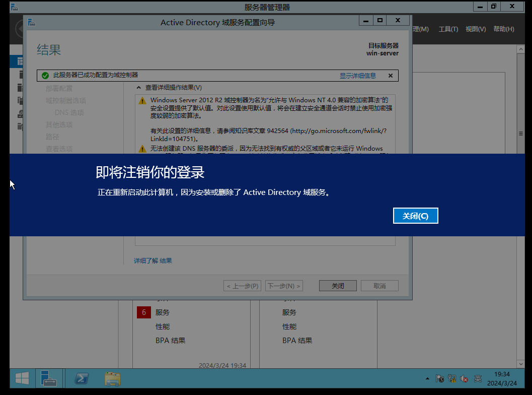Click the Server Manager title bar icon
The height and width of the screenshot is (395, 532).
pyautogui.click(x=14, y=7)
